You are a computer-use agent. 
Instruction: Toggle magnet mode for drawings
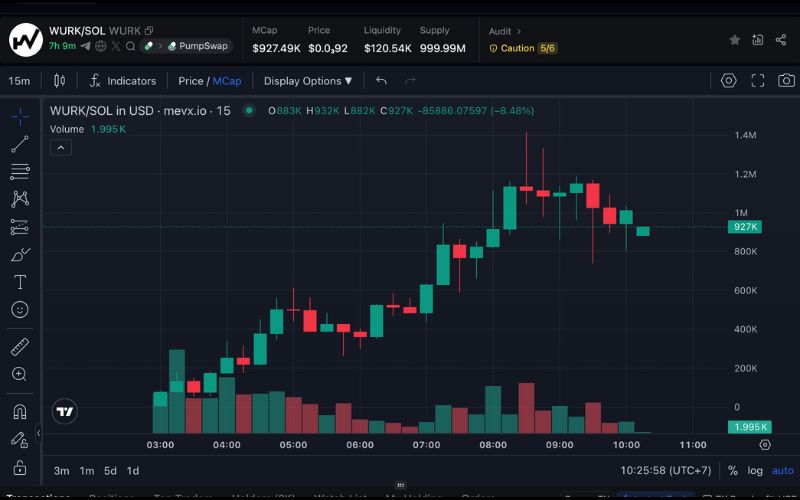(x=19, y=411)
